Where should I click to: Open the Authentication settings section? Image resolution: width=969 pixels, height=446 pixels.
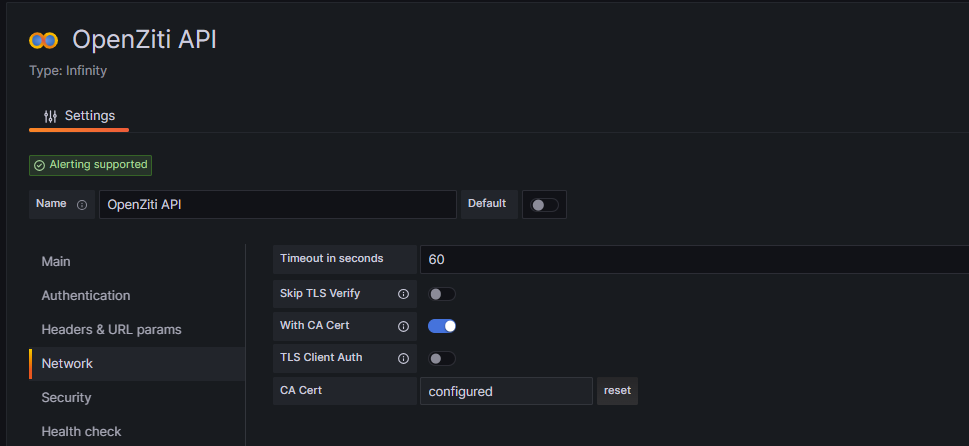(86, 295)
